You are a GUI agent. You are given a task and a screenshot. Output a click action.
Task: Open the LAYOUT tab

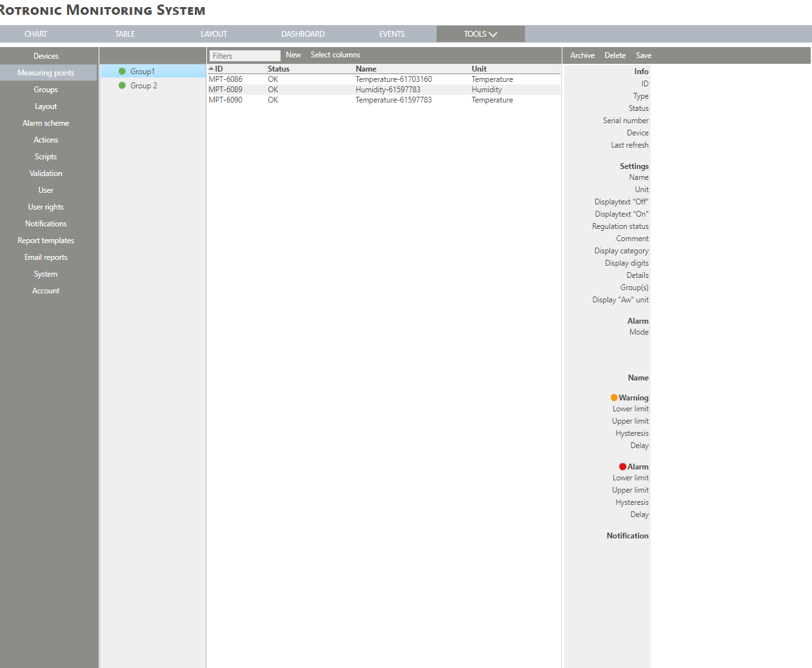click(x=214, y=34)
